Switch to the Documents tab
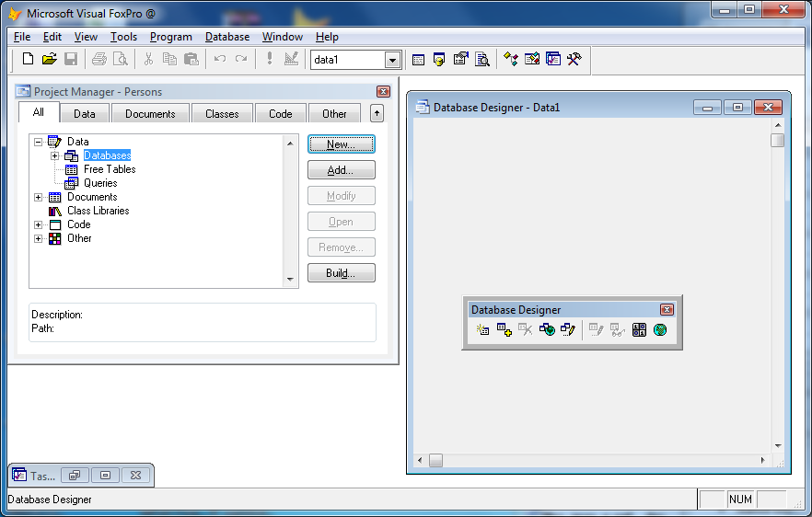812x517 pixels. coord(150,114)
